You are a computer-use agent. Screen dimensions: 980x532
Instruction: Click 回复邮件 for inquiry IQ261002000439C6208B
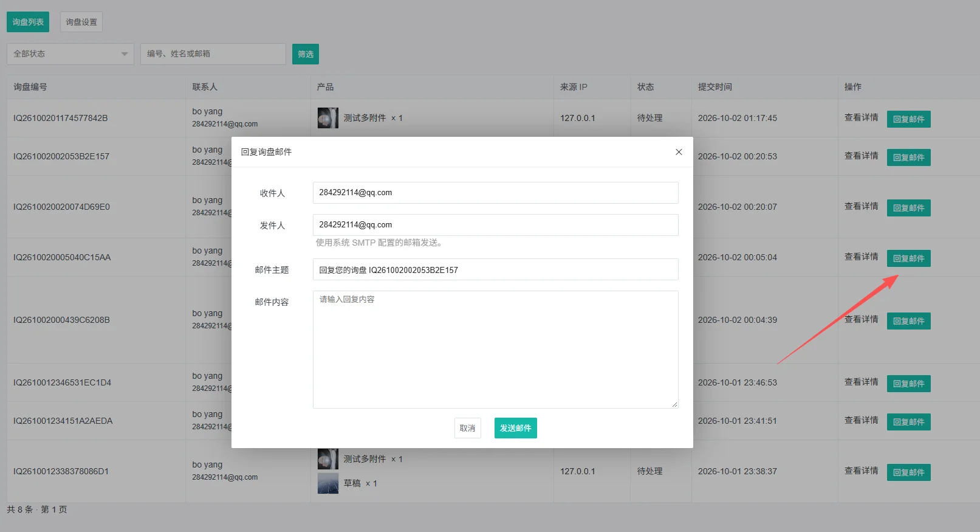tap(909, 321)
